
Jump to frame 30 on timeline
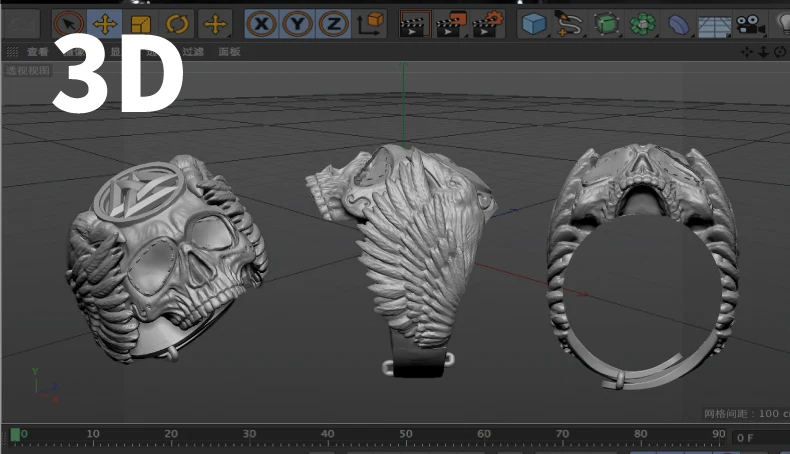[249, 434]
